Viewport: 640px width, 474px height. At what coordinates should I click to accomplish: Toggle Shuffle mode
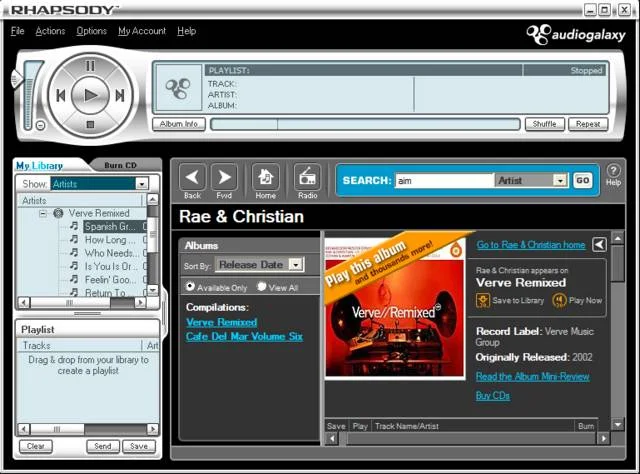coord(544,124)
